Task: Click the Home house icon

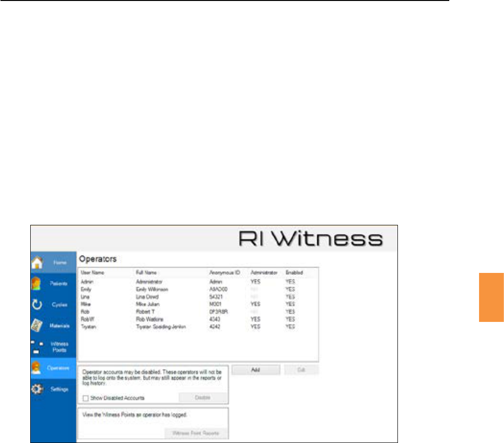Action: click(x=37, y=262)
